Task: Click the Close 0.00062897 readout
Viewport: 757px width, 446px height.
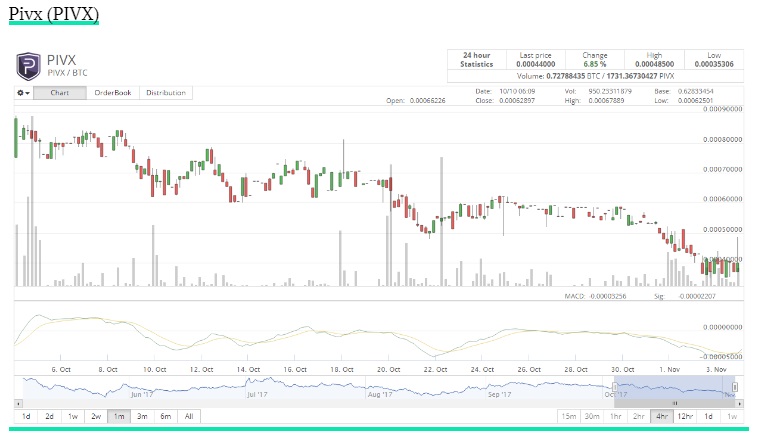Action: 505,100
